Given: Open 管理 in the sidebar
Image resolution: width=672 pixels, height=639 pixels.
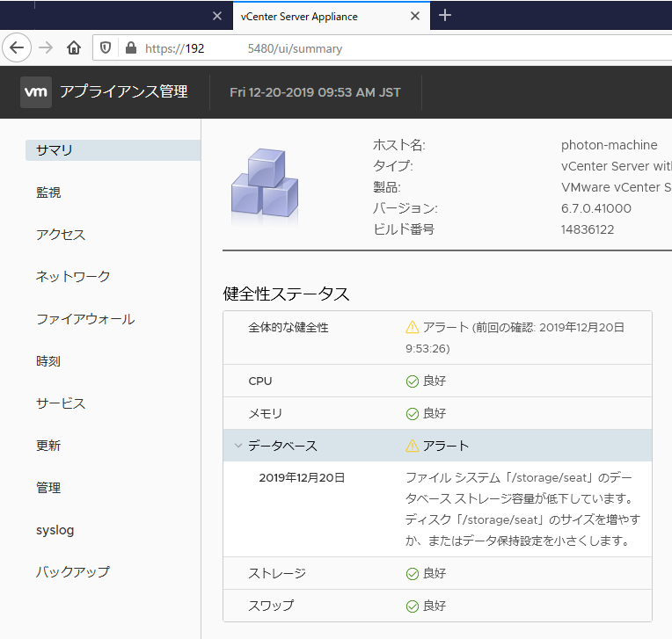Looking at the screenshot, I should 48,488.
